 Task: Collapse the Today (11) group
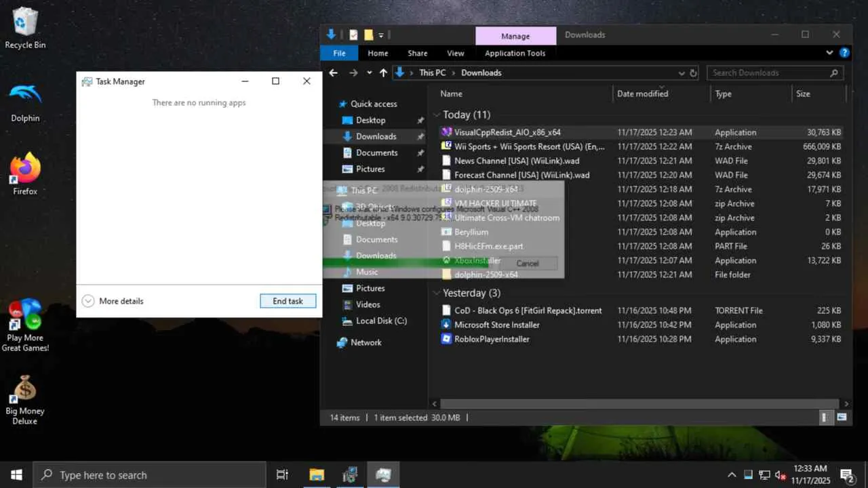coord(437,115)
